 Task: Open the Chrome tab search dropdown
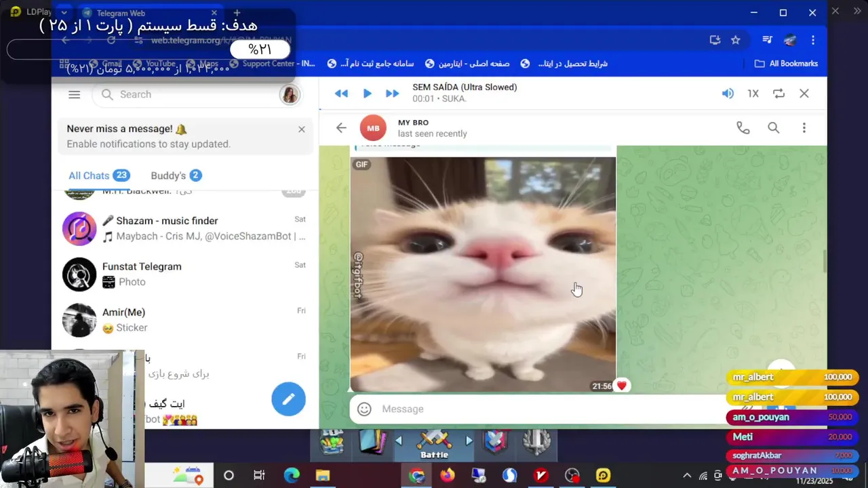tap(64, 13)
